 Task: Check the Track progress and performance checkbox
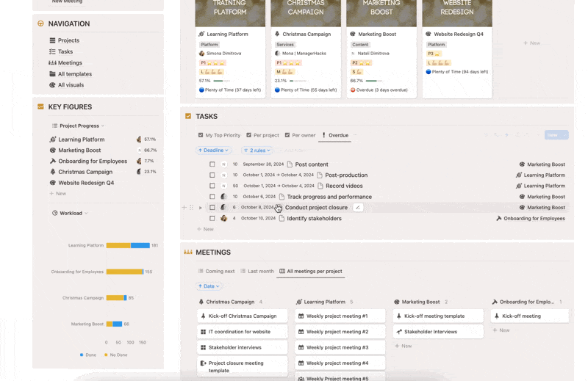coord(212,197)
